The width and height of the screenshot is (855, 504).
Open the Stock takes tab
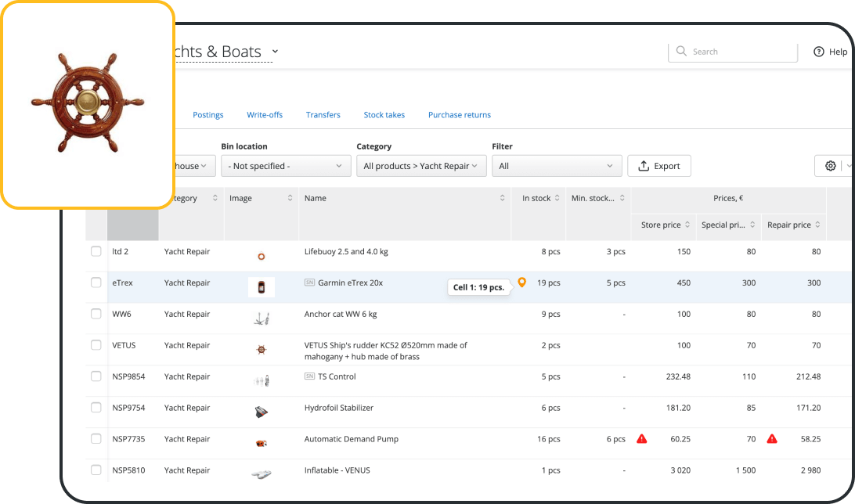click(384, 115)
